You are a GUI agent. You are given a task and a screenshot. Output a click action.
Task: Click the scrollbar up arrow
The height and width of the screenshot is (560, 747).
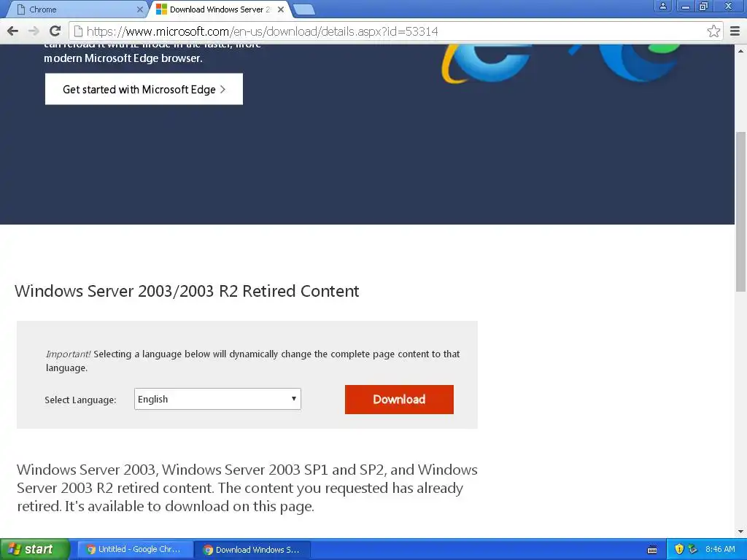(741, 50)
